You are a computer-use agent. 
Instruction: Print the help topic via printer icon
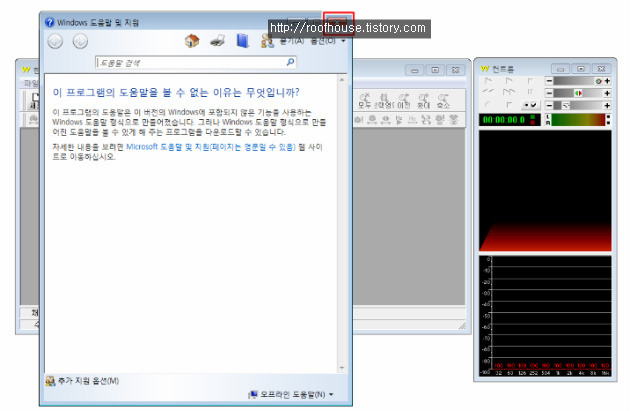tap(217, 41)
